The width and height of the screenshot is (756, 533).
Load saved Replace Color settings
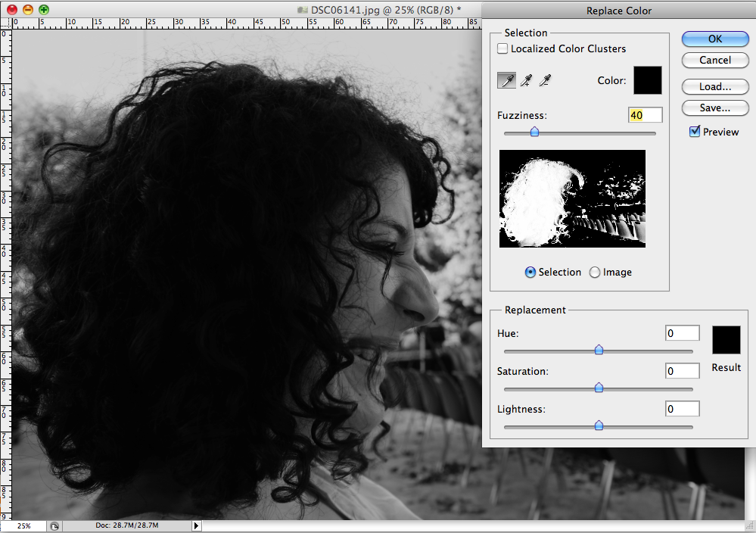click(714, 86)
